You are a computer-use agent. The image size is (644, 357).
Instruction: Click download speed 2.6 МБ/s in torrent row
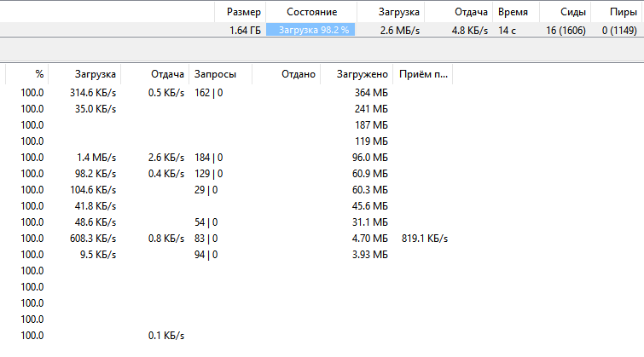pos(400,31)
